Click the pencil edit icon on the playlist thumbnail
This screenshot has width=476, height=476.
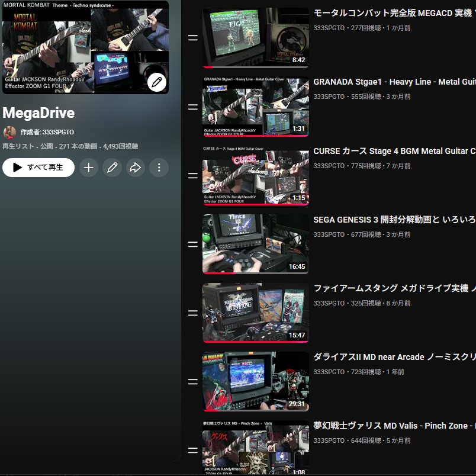click(156, 82)
